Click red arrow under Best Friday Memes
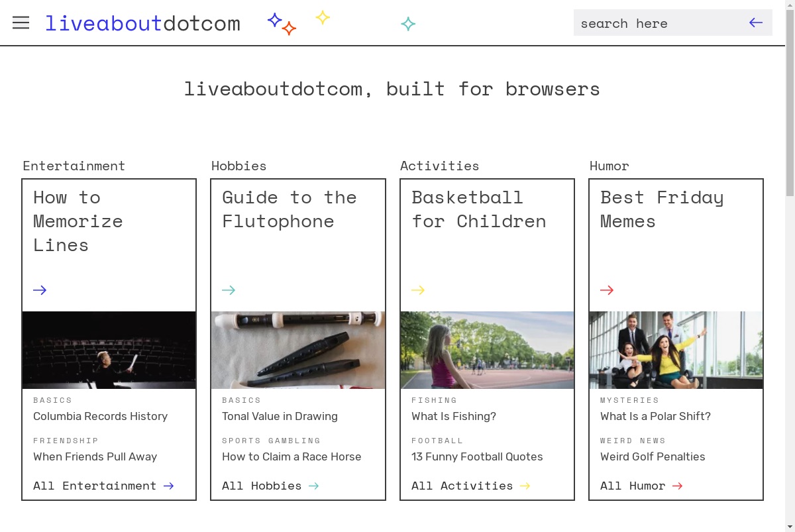This screenshot has width=795, height=532. [607, 290]
